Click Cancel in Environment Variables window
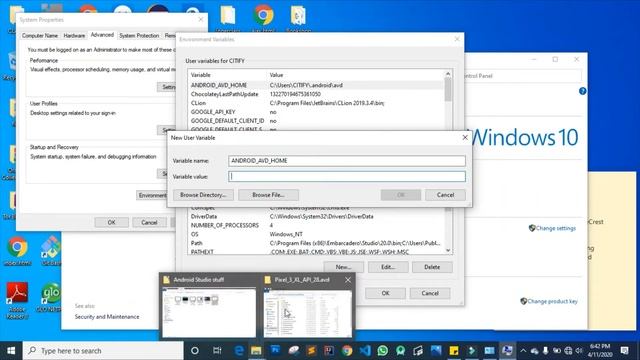 click(430, 293)
